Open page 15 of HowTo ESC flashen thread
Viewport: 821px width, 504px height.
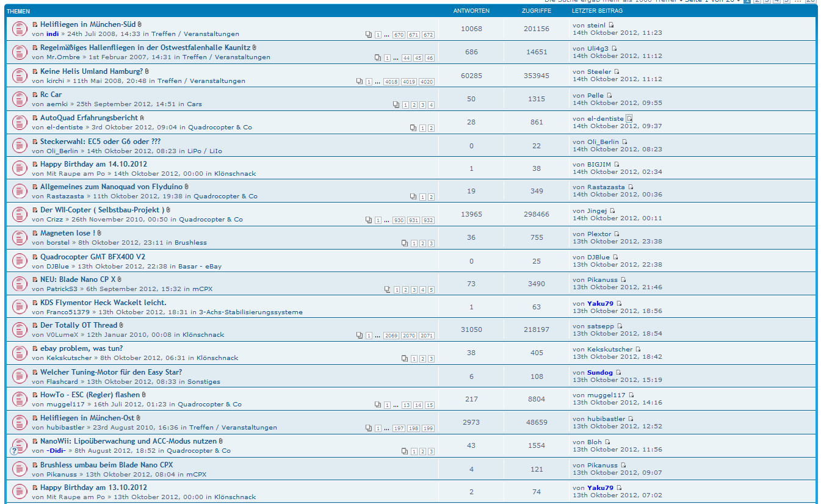point(430,405)
